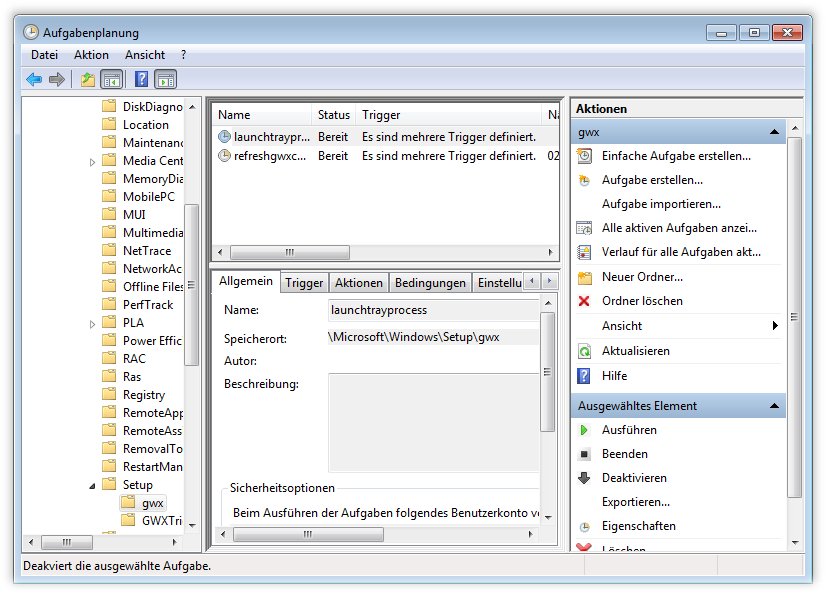
Task: Click the Back arrow toolbar icon
Action: tap(34, 79)
